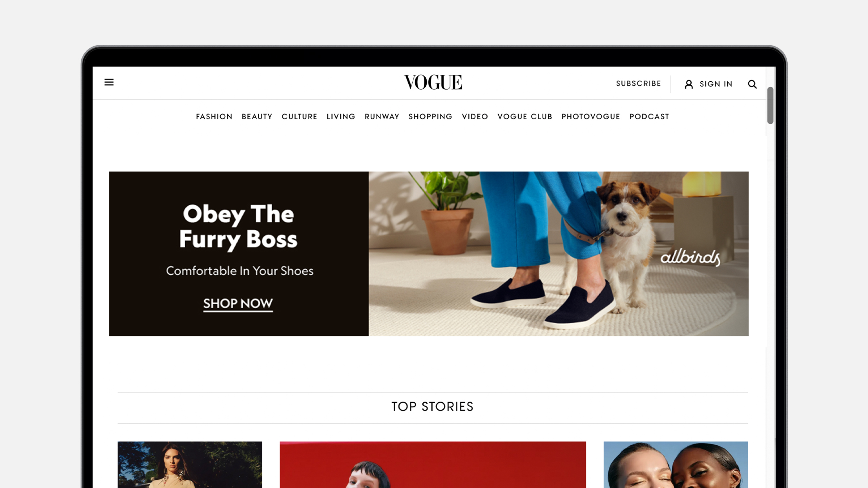Screen dimensions: 868x488
Task: Navigate to Runway
Action: click(x=382, y=117)
